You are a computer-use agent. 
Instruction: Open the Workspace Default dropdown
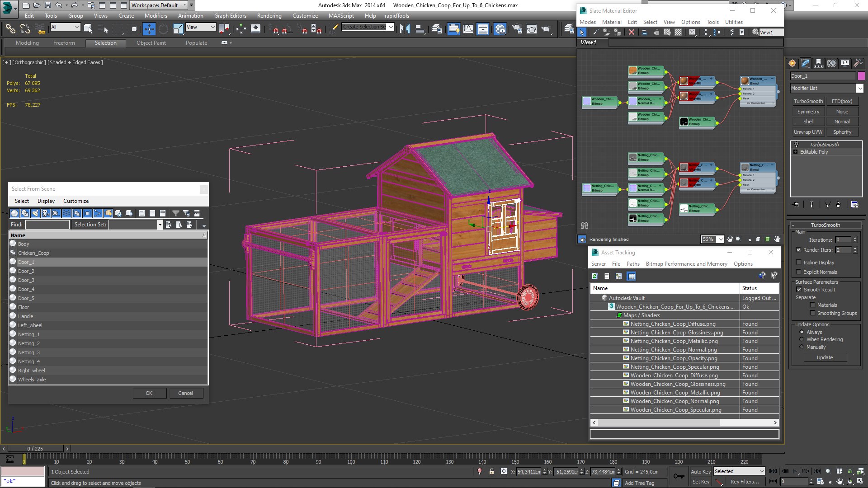click(x=158, y=5)
